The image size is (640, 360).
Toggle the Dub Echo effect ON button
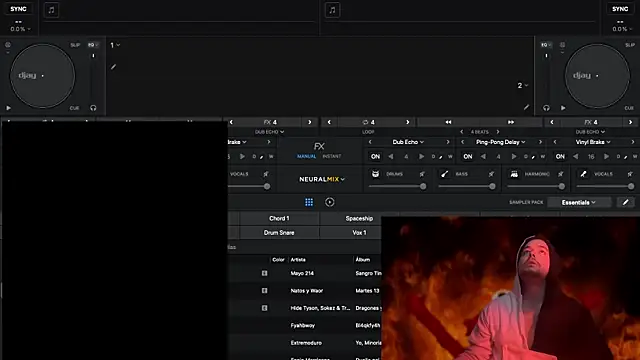coord(375,156)
